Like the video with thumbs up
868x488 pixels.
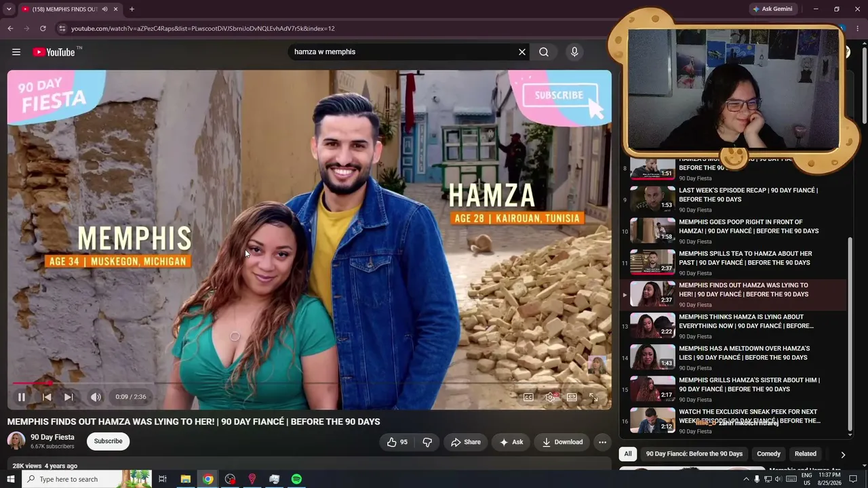pyautogui.click(x=397, y=443)
